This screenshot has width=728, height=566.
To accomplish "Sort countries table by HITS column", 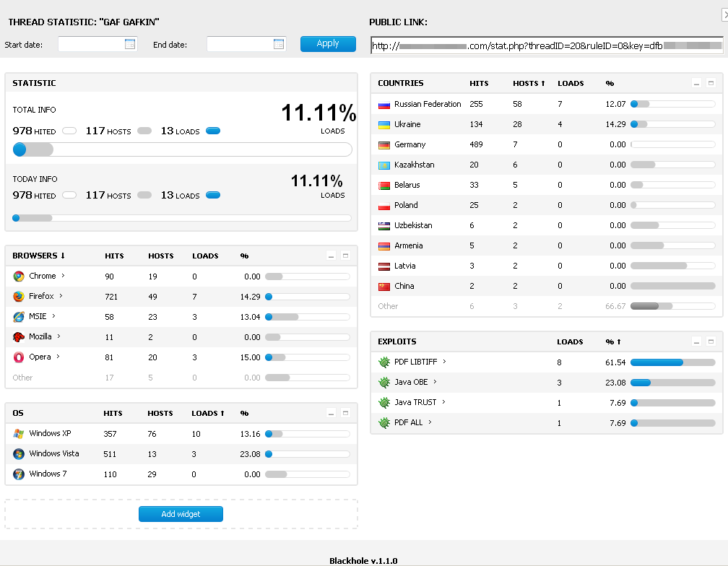I will (x=479, y=84).
